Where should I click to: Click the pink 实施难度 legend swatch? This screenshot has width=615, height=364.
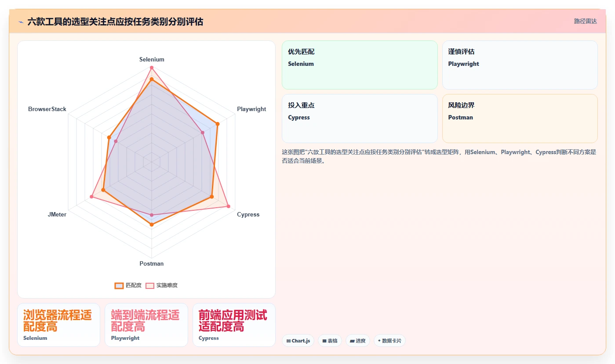pos(150,285)
